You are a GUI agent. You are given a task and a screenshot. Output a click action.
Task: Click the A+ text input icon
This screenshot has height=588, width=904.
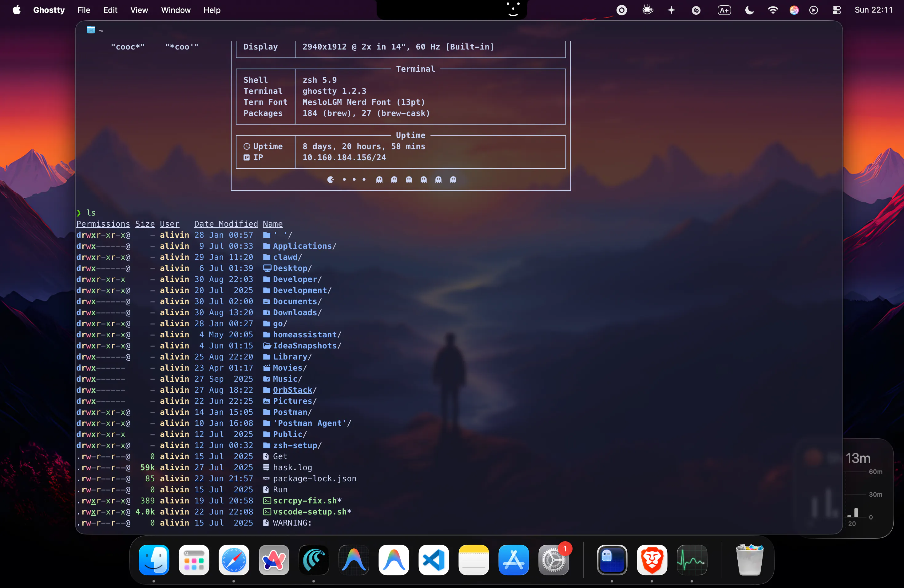(x=724, y=10)
